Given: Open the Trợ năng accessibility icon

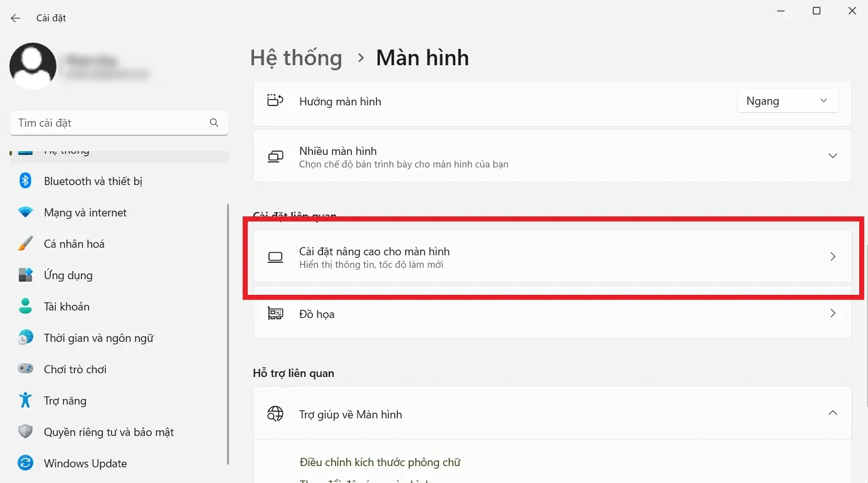Looking at the screenshot, I should tap(25, 401).
